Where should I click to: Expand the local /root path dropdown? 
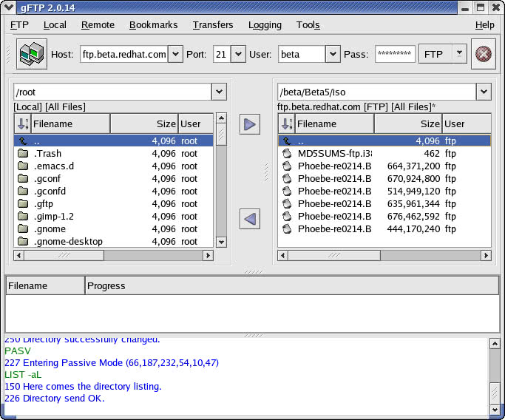pyautogui.click(x=219, y=92)
